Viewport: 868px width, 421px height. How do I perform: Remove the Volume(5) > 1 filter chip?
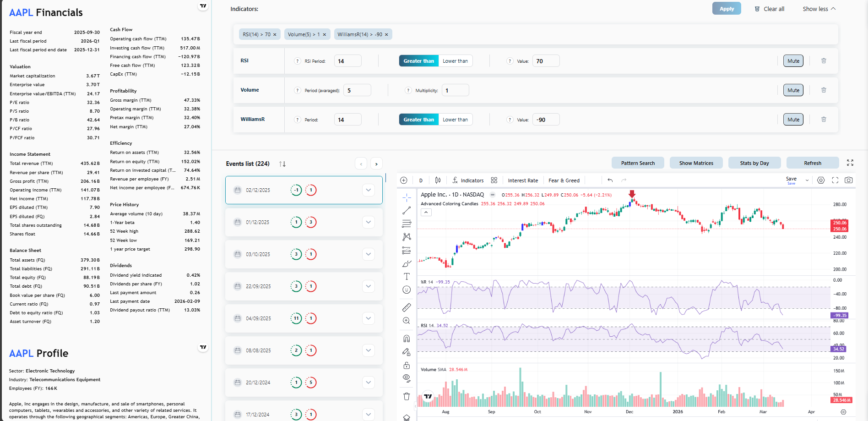[x=325, y=34]
